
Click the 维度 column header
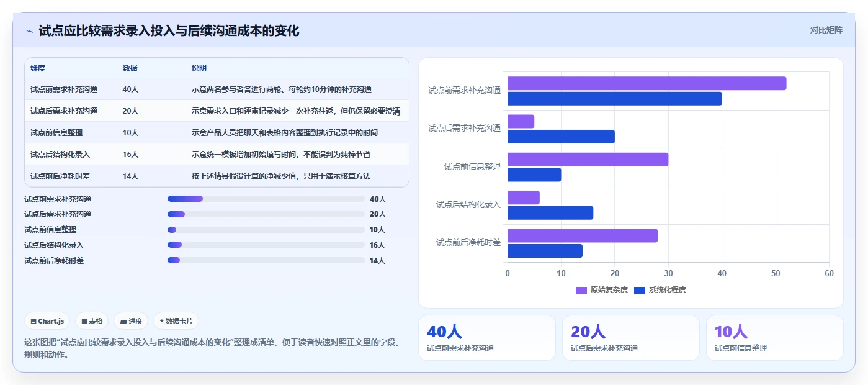[x=38, y=68]
